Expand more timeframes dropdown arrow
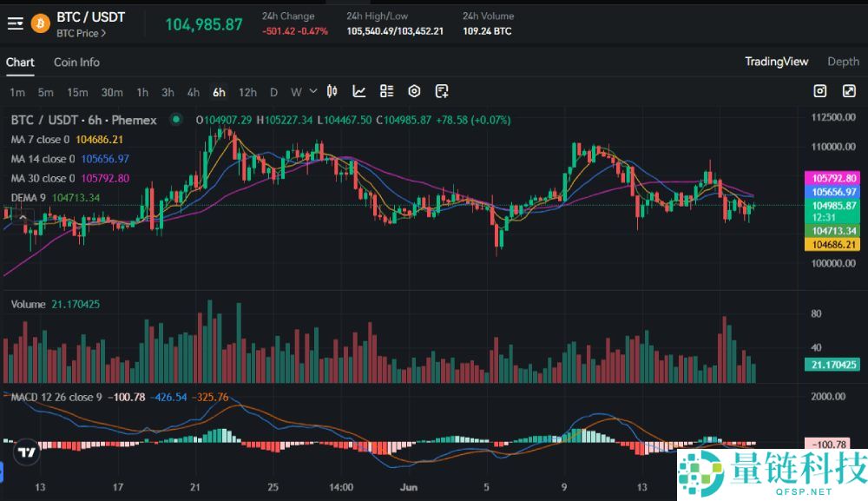This screenshot has width=868, height=501. click(x=313, y=91)
